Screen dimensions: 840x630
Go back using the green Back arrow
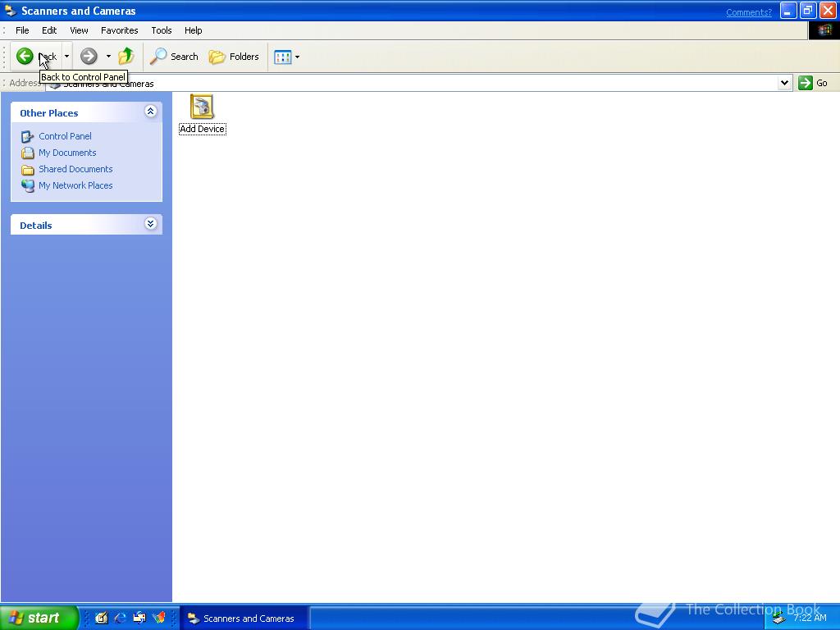point(25,57)
